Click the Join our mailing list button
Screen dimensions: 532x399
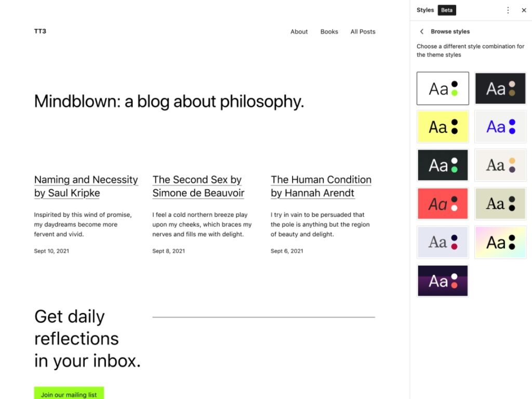click(69, 394)
